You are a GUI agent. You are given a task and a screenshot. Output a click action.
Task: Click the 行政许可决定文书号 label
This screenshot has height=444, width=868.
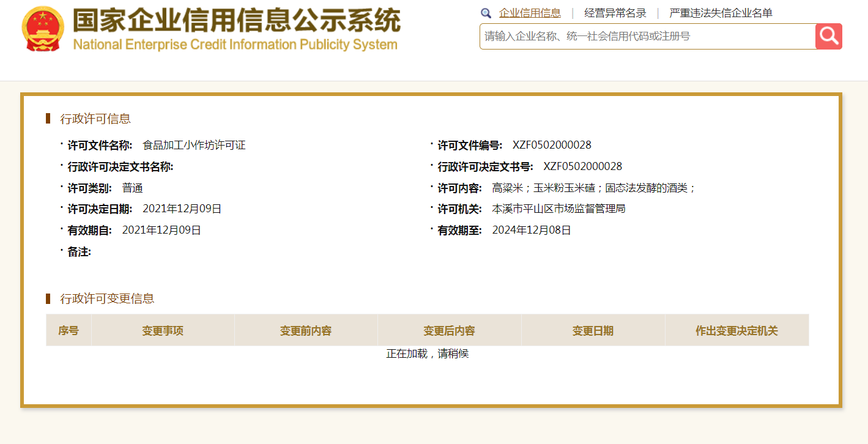coord(485,166)
